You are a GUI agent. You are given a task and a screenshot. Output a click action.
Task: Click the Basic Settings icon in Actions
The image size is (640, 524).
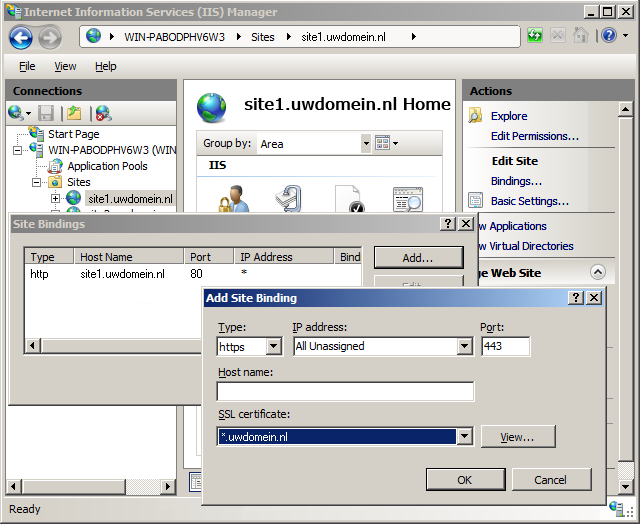click(x=476, y=200)
